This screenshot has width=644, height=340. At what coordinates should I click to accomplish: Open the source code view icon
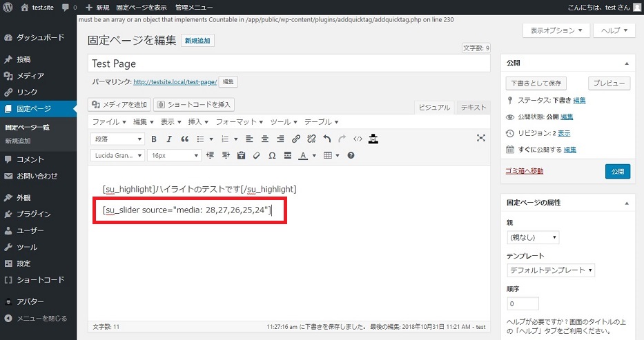358,139
